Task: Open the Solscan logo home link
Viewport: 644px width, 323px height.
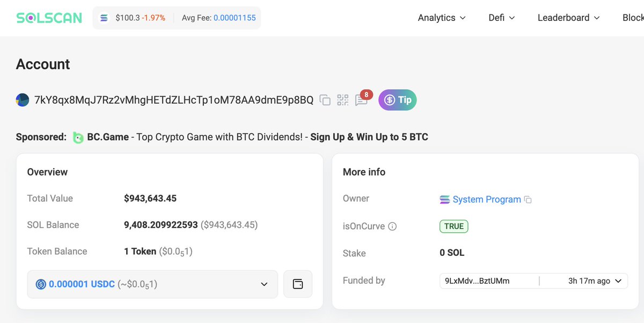Action: (49, 18)
